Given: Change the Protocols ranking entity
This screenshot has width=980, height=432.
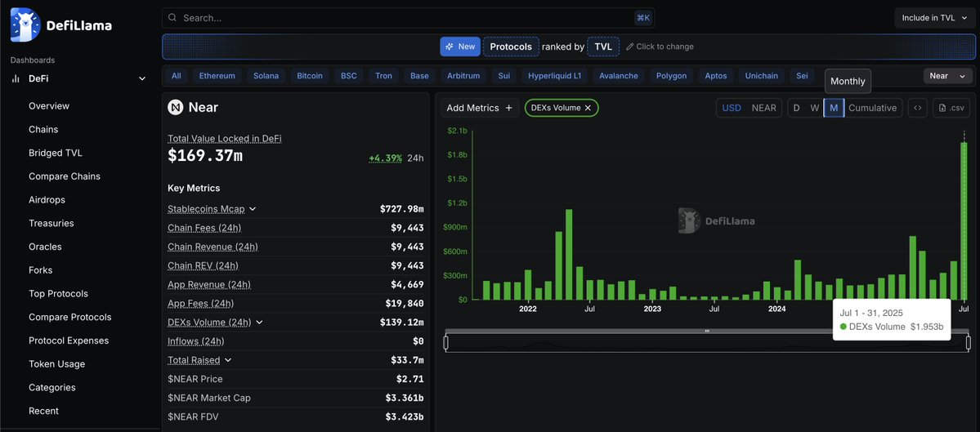Looking at the screenshot, I should 511,47.
